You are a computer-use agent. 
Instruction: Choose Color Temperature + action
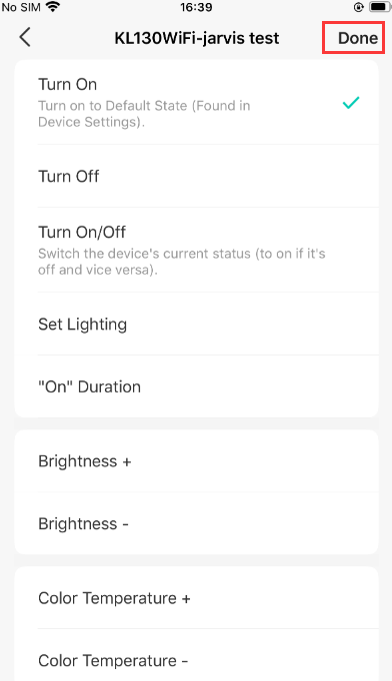(x=197, y=598)
